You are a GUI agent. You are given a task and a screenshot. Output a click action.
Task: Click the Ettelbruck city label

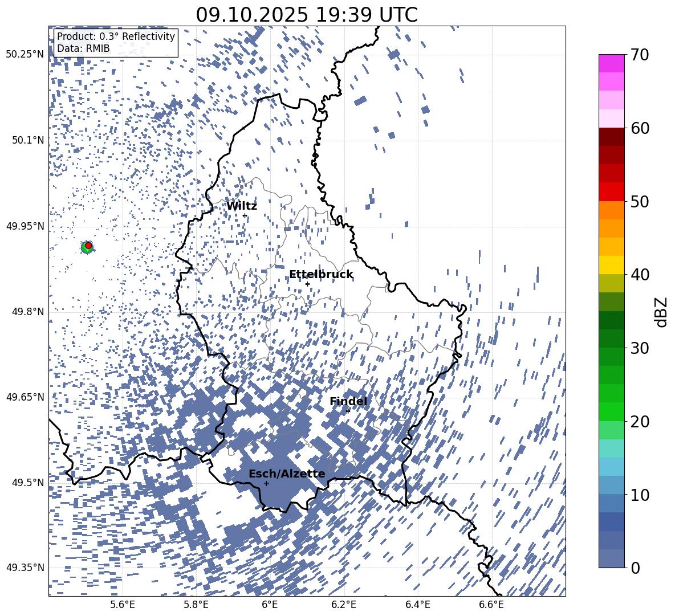pos(321,275)
